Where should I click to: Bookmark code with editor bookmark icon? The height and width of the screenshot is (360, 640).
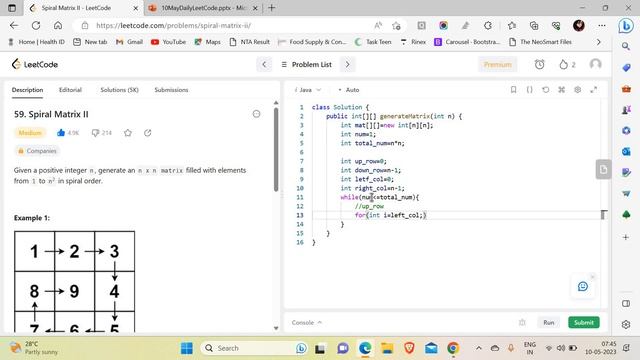513,90
